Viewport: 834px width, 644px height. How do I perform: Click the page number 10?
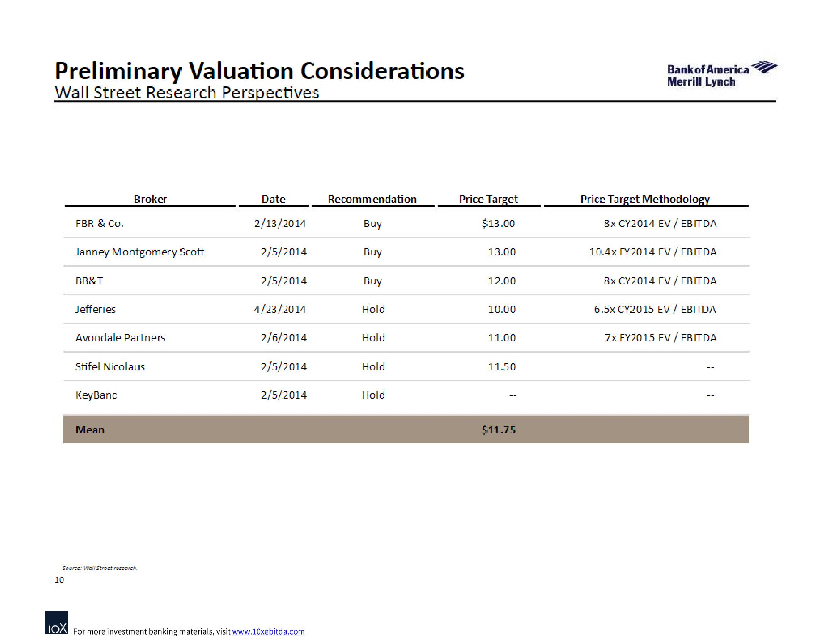point(59,580)
